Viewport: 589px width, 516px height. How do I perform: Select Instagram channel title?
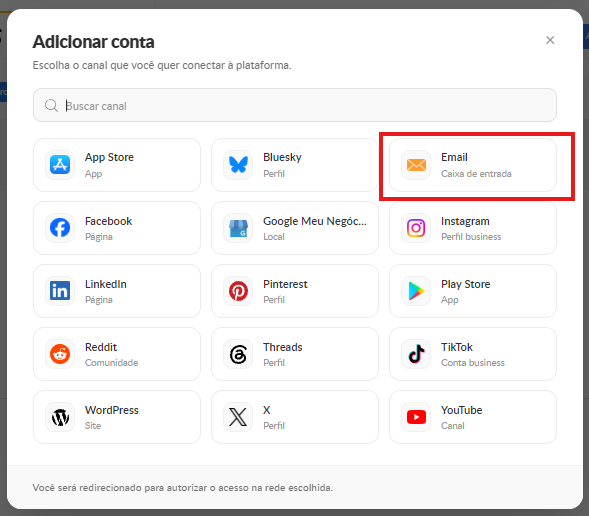click(x=465, y=221)
